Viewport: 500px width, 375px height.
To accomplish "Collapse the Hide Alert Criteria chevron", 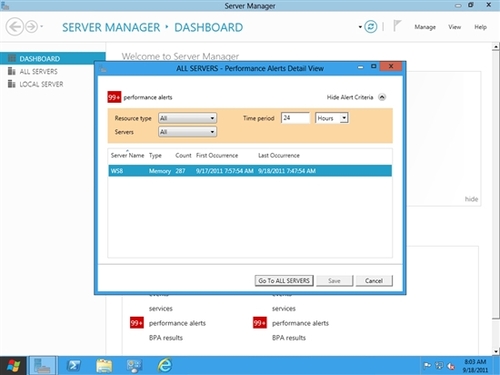I will [x=382, y=97].
